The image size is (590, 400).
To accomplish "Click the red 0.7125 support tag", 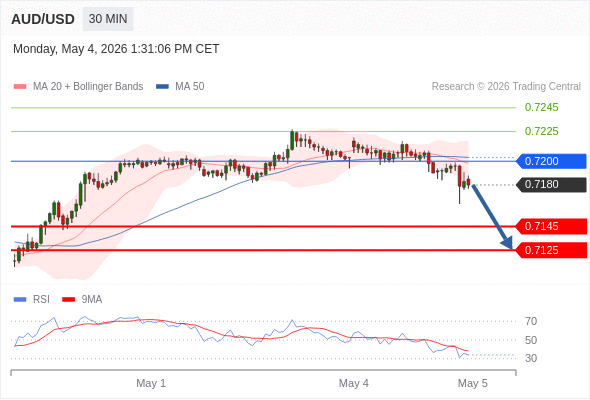I will (x=551, y=250).
